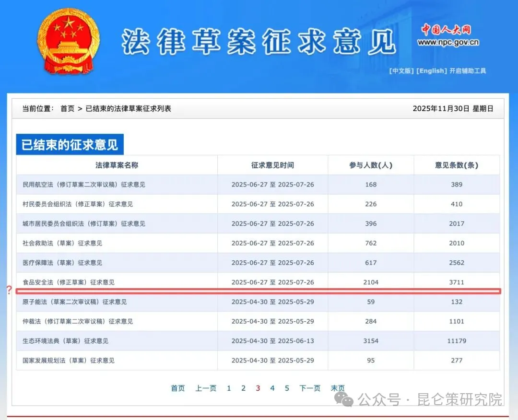The width and height of the screenshot is (518, 420).
Task: Go to 上一页 previous page
Action: pos(206,388)
